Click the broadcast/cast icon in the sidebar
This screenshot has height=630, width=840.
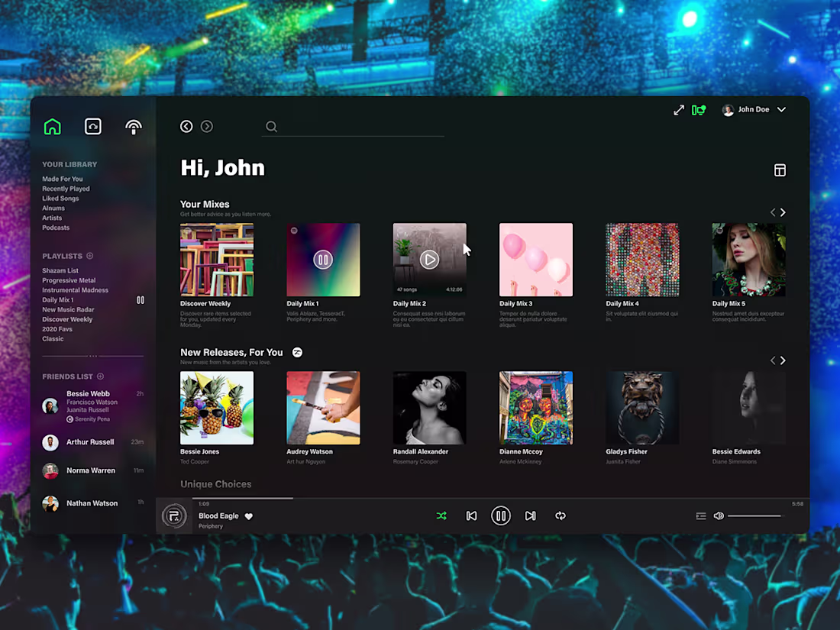tap(134, 126)
